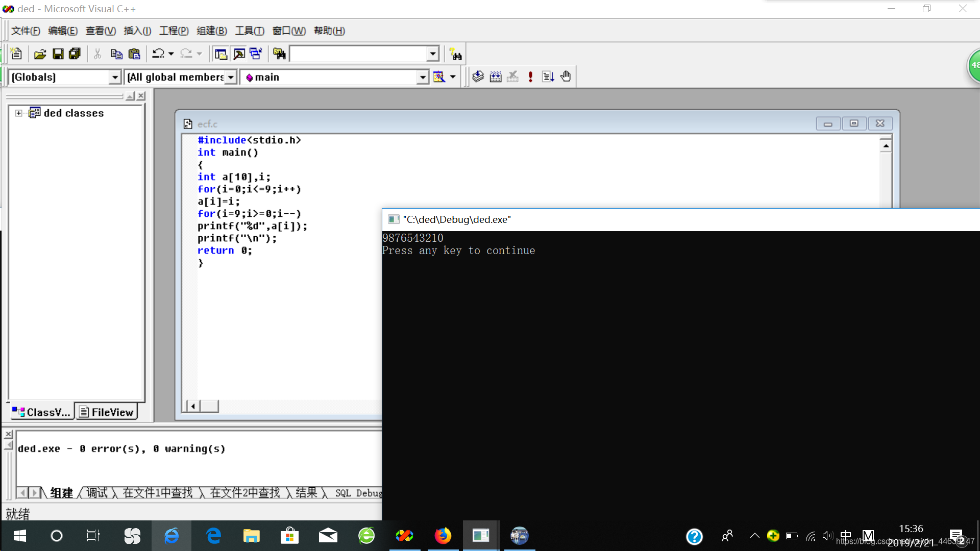Click the Paste clipboard icon
This screenshot has width=980, height=551.
coord(134,54)
